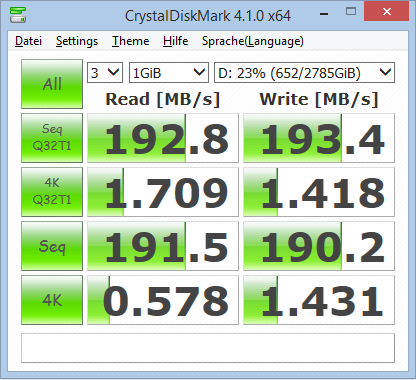This screenshot has width=416, height=380.
Task: Open the test size dropdown showing 1GiB
Action: [x=169, y=72]
